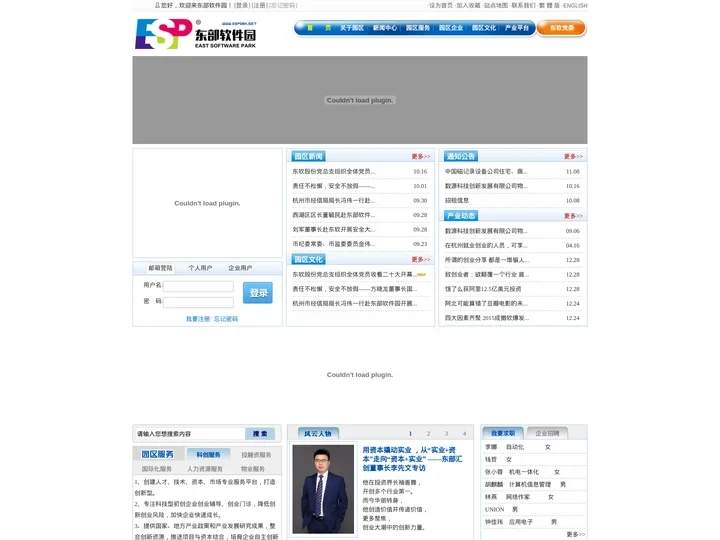Click the top bar 忘记密码 link
The width and height of the screenshot is (720, 540).
pyautogui.click(x=283, y=6)
